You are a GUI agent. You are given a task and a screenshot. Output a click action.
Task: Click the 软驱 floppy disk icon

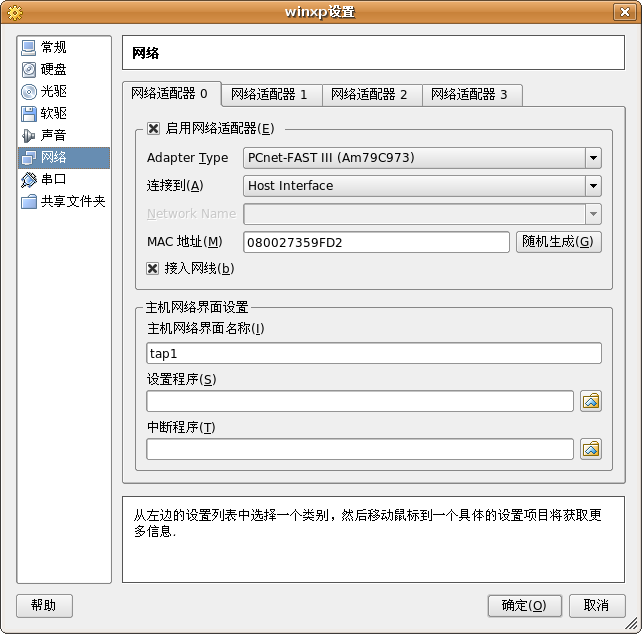28,113
